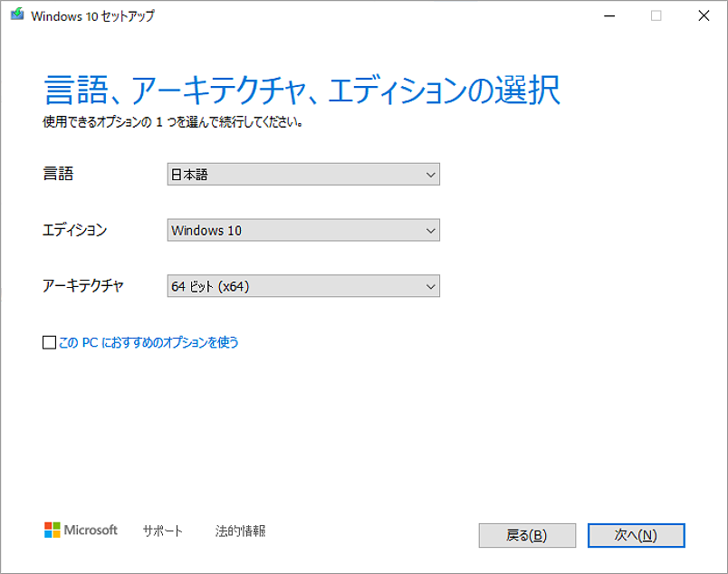Expand the arrow on the 日本語 combo box

[431, 174]
